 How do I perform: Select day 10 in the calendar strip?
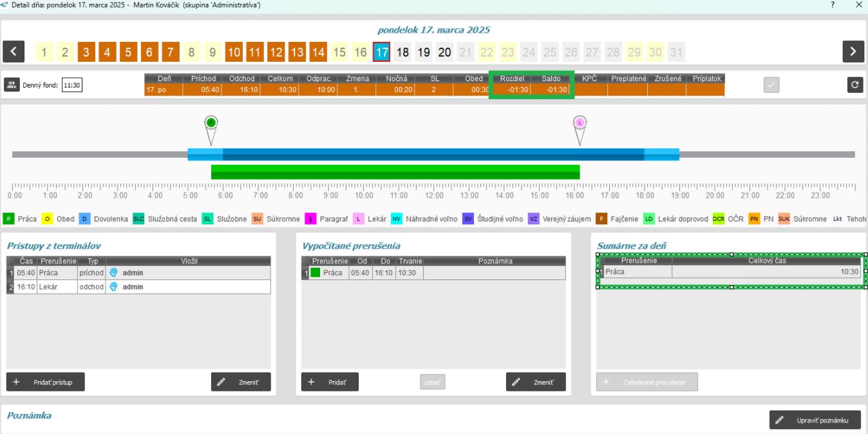(x=234, y=52)
